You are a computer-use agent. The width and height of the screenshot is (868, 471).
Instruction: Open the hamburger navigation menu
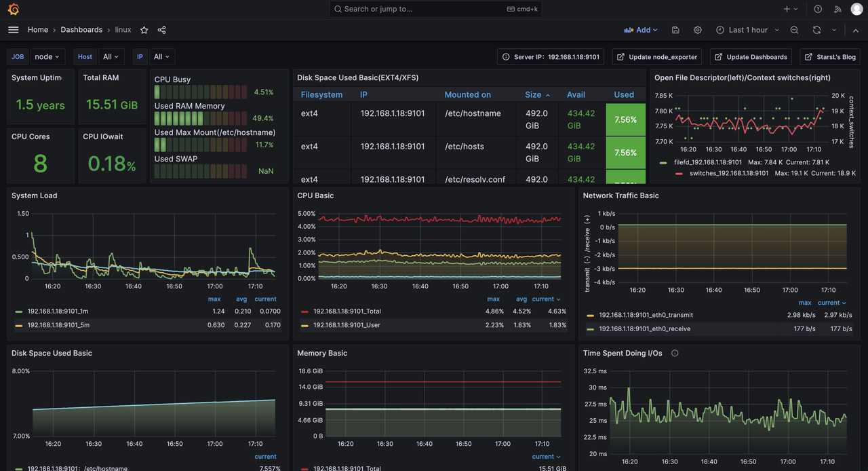(14, 30)
